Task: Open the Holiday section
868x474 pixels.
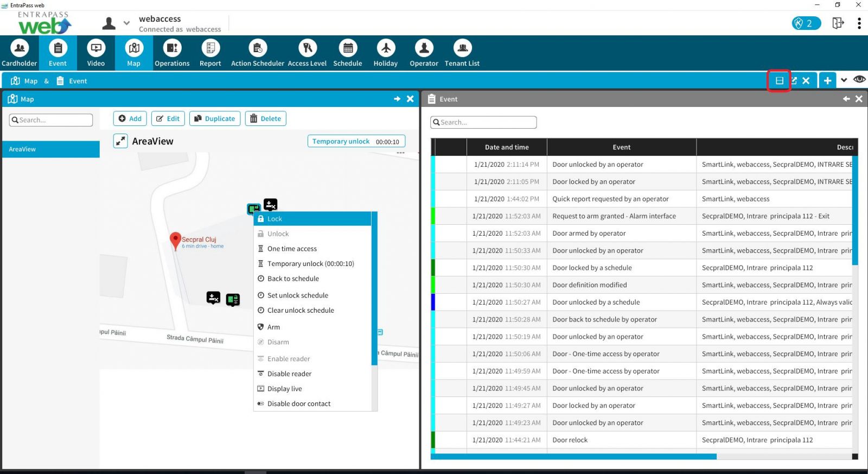Action: [386, 53]
